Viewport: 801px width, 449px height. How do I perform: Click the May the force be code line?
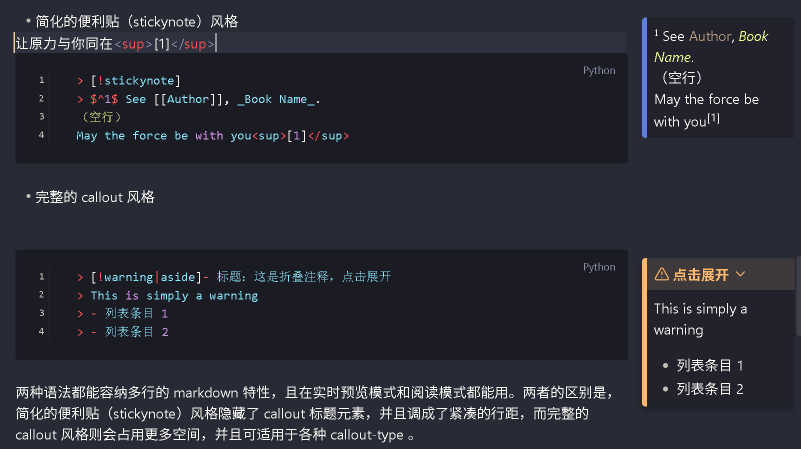(x=213, y=136)
